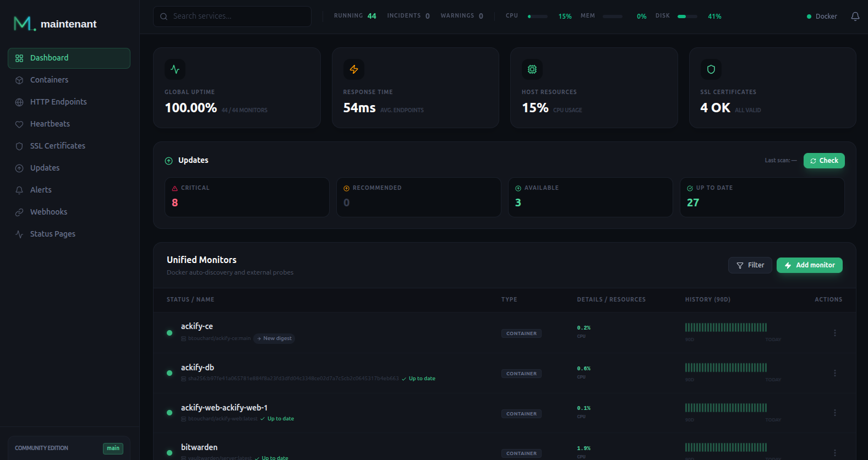Open the Filter options for monitors
868x460 pixels.
(750, 265)
